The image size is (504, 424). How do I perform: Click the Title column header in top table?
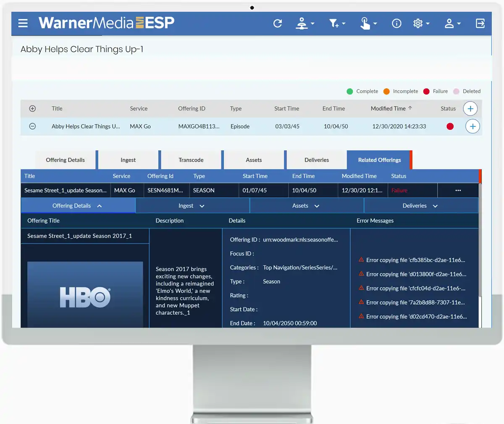pyautogui.click(x=57, y=108)
